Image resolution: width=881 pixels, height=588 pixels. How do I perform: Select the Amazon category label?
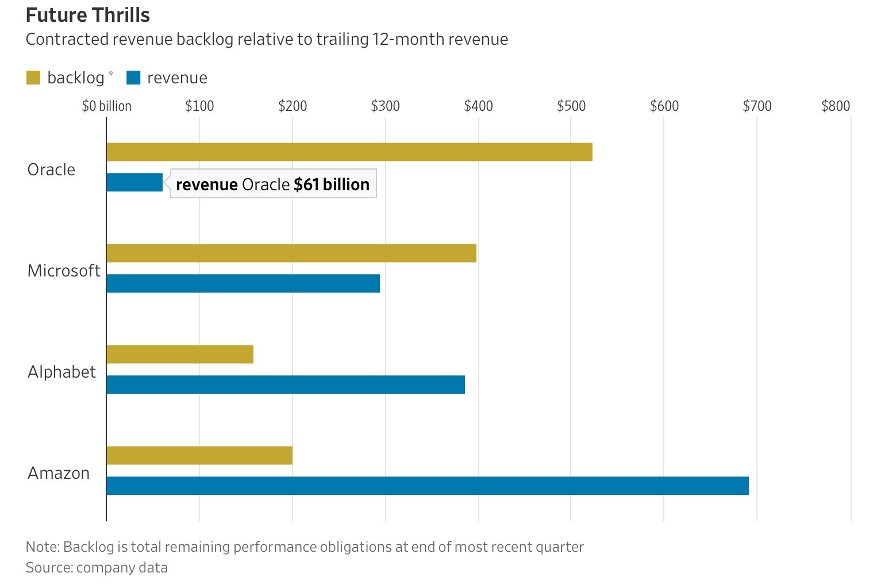click(59, 473)
